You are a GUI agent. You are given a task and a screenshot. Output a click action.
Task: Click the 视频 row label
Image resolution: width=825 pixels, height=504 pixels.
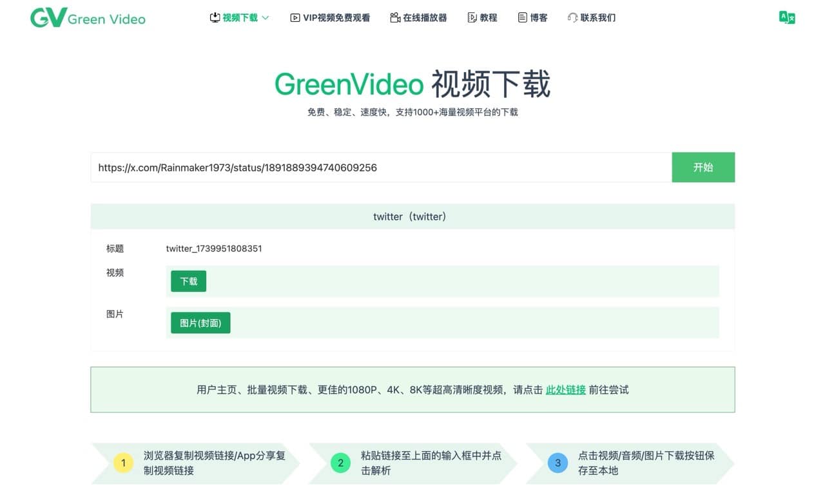(x=115, y=273)
